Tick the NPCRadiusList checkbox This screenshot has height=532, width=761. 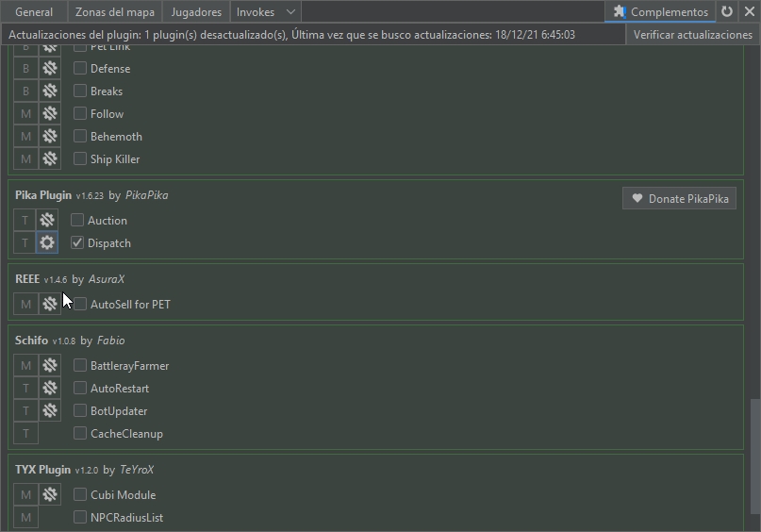80,518
